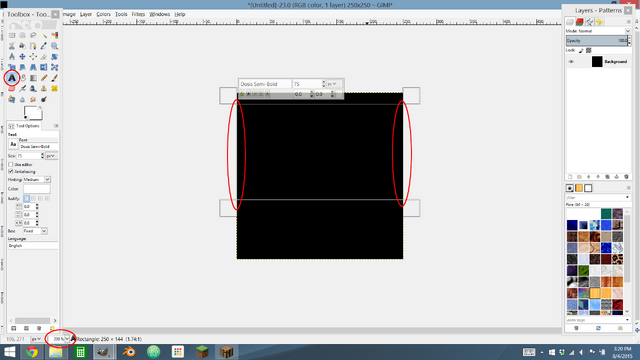Select the Shear tool
The image size is (640, 360).
[22, 67]
